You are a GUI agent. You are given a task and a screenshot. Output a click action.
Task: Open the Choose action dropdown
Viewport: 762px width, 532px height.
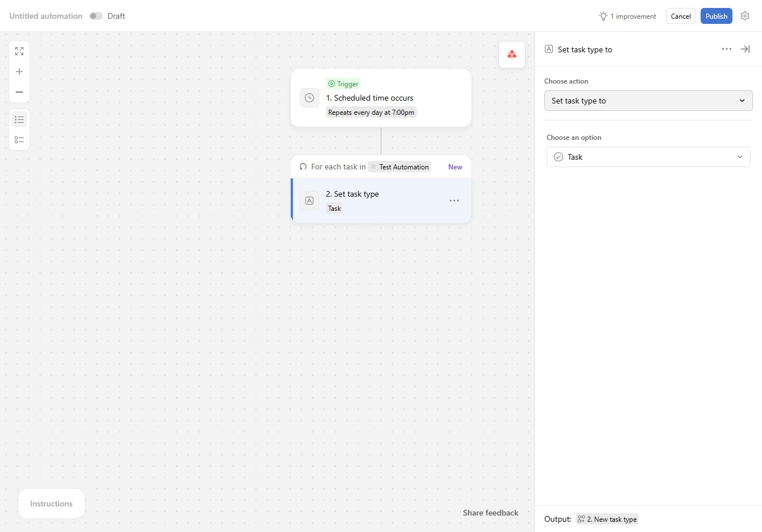point(648,101)
